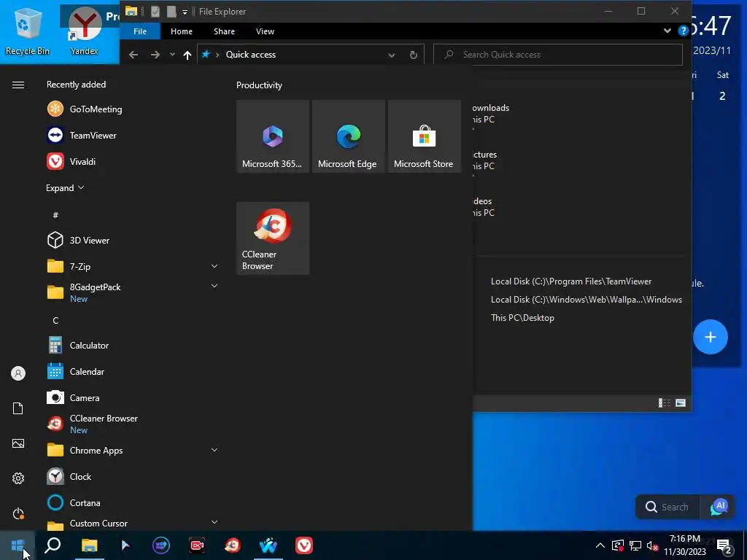747x560 pixels.
Task: Open File Explorer recent locations dropdown
Action: click(x=172, y=55)
